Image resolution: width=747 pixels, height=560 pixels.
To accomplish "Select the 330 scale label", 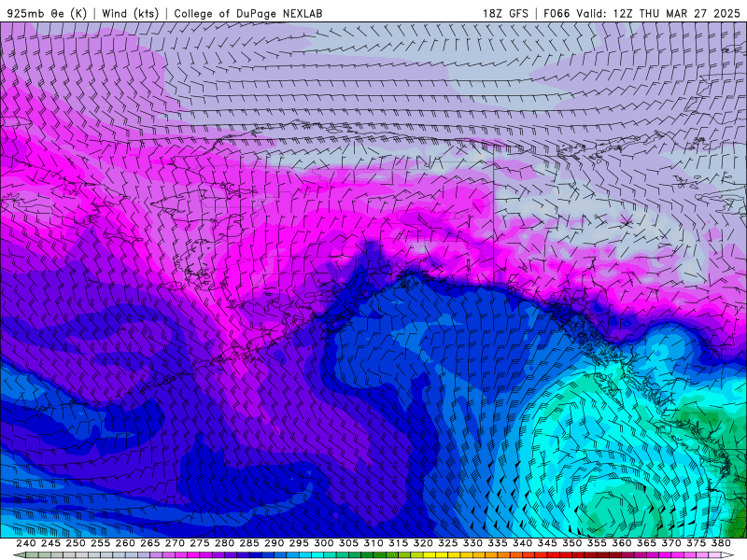I will point(472,543).
